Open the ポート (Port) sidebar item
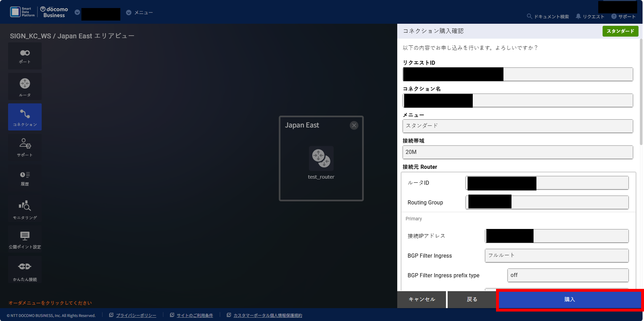644x321 pixels. (x=25, y=56)
